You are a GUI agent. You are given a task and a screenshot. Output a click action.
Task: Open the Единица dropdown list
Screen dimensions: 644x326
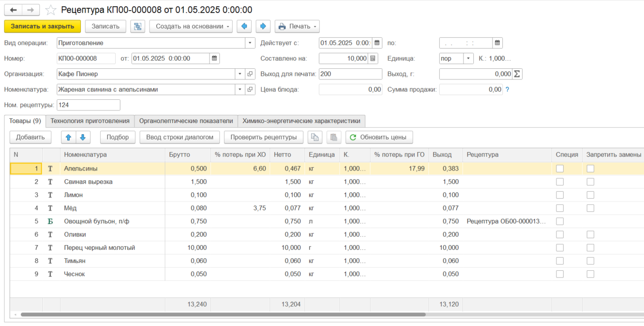(x=468, y=58)
